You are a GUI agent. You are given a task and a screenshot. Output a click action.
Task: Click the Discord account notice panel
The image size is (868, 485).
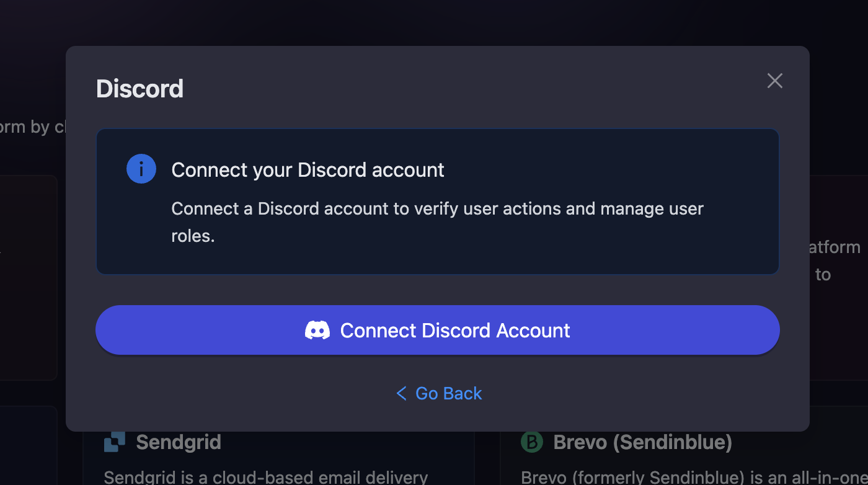(438, 202)
